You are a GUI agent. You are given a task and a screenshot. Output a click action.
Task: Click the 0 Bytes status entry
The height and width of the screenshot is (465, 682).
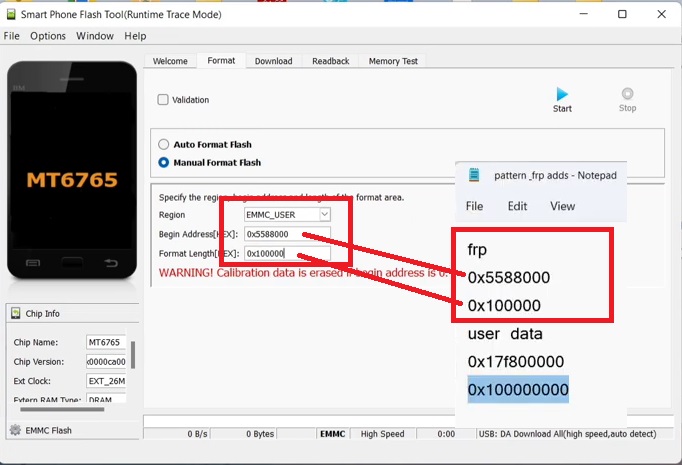coord(260,434)
